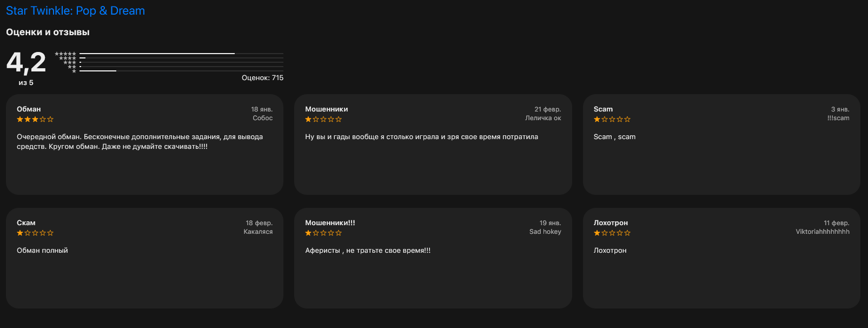Click the star rating in the Мошенники review
The image size is (868, 328).
(323, 119)
